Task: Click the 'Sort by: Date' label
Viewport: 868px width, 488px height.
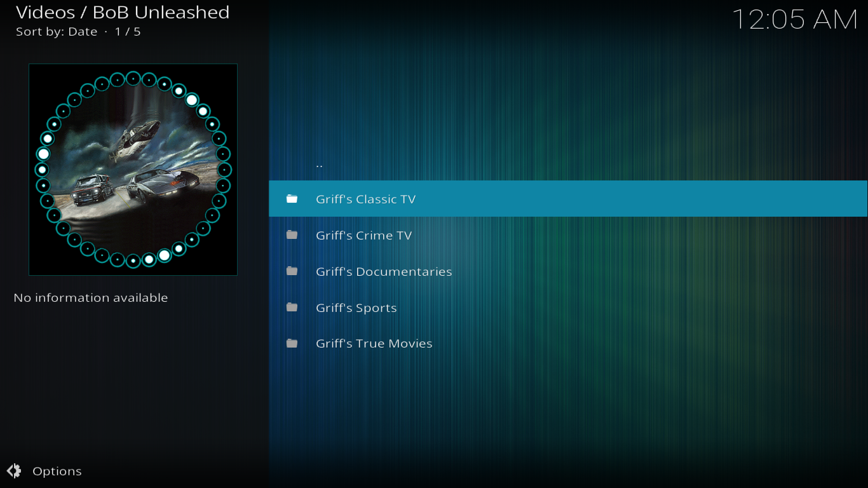Action: [57, 32]
